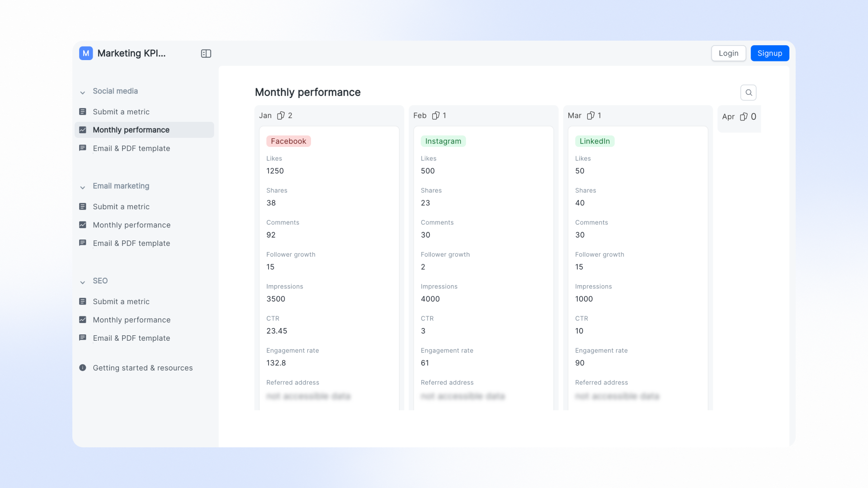Click the Facebook tag on Jan card
Image resolution: width=868 pixels, height=488 pixels.
coord(288,141)
